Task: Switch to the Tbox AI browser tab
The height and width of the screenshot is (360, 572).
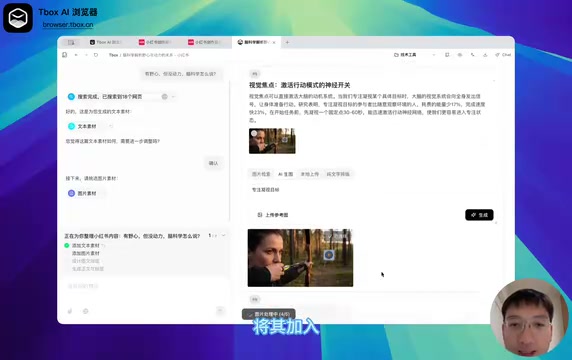Action: [x=107, y=42]
